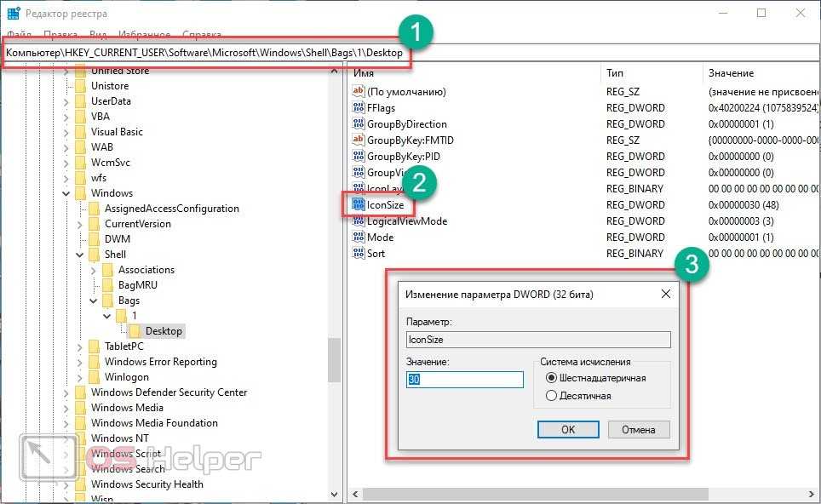Click the Unistore folder icon

click(x=81, y=86)
